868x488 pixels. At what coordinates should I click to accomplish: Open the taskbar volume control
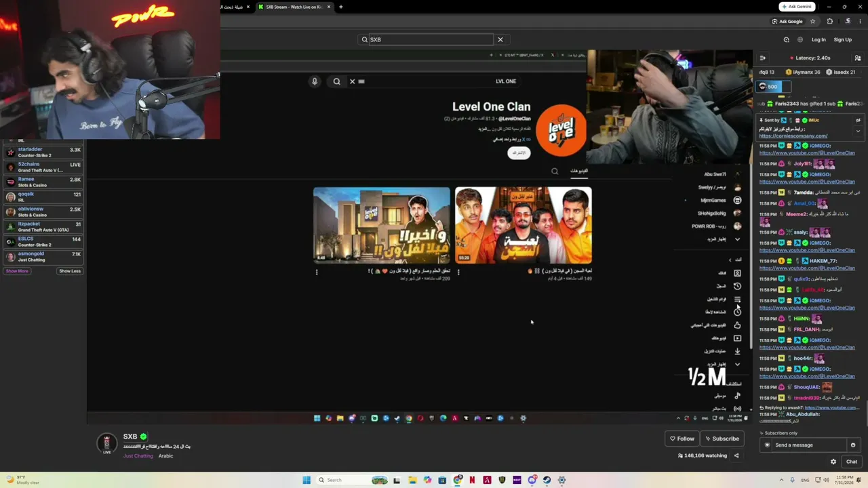point(826,480)
